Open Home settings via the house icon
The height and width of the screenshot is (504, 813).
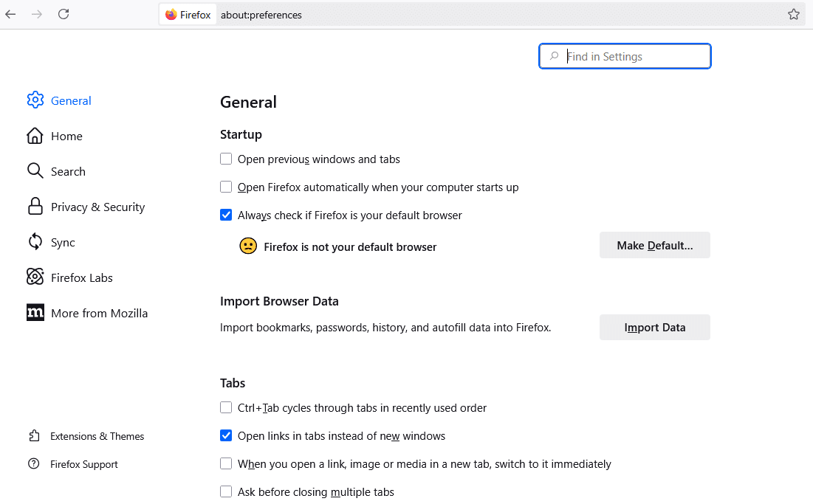click(x=35, y=136)
